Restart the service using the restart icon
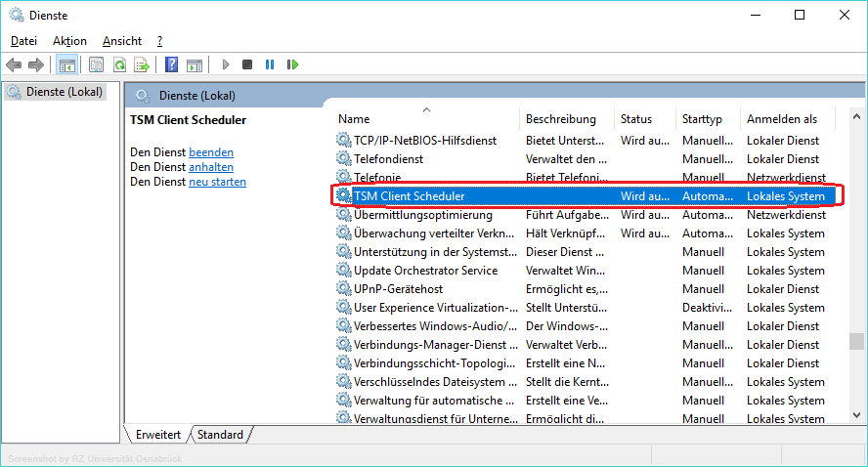The image size is (868, 467). point(292,64)
